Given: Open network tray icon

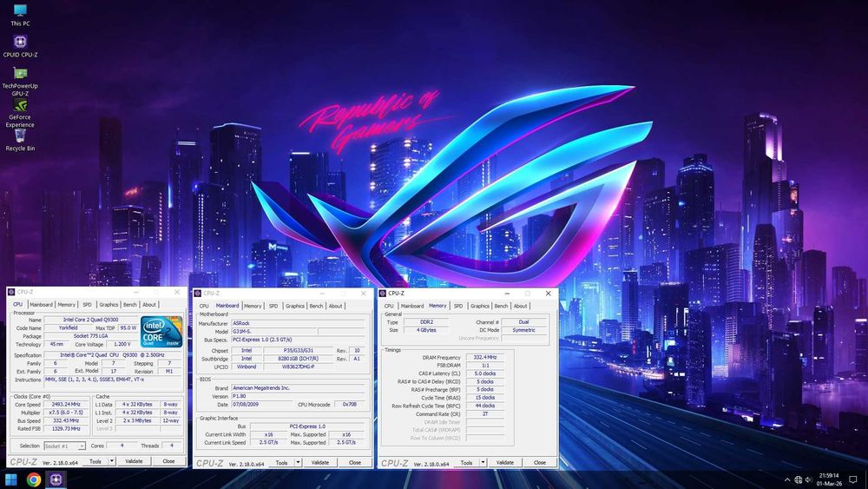Looking at the screenshot, I should point(799,479).
